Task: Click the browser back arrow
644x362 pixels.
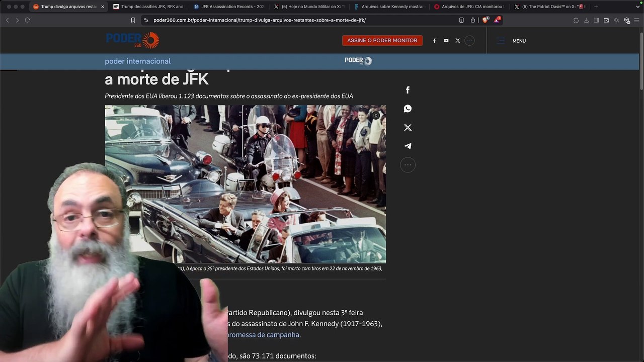Action: coord(7,20)
